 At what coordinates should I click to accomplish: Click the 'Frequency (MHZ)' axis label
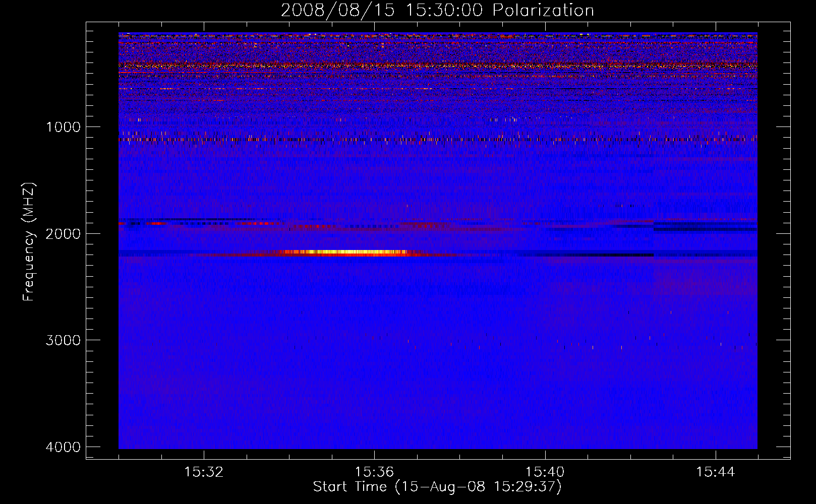click(x=29, y=242)
